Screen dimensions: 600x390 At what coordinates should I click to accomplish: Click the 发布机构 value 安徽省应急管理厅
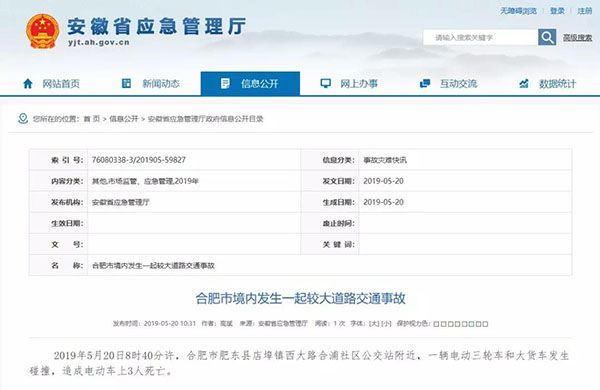coord(121,202)
